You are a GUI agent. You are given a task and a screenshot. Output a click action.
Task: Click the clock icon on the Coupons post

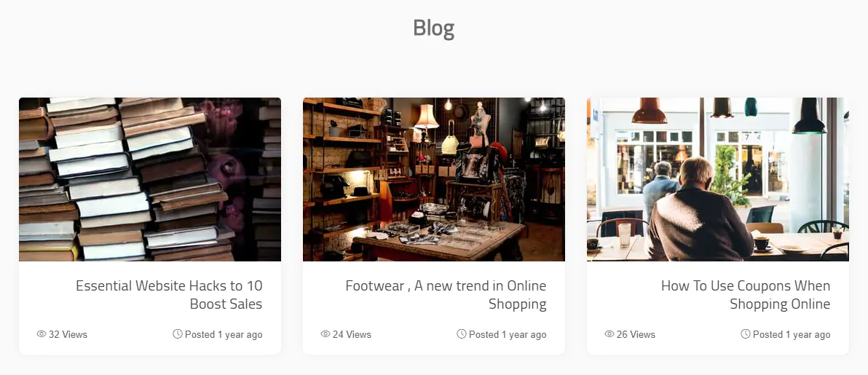coord(746,334)
